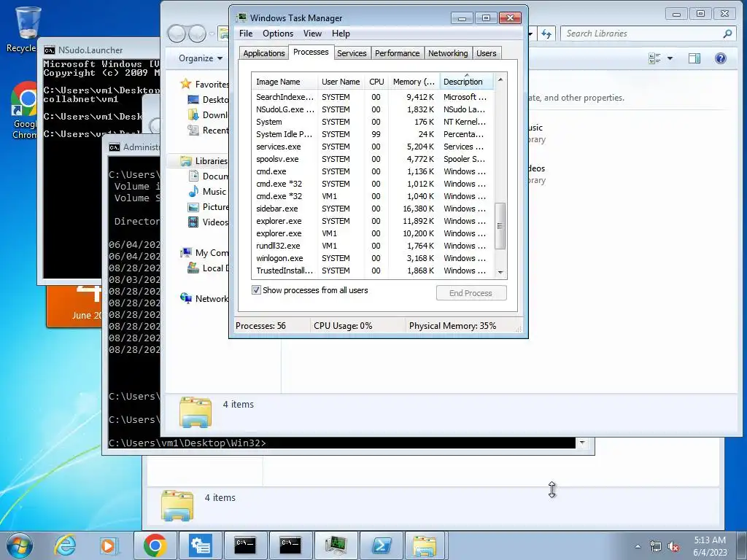Select the Task Manager taskbar icon
The image size is (747, 560).
tap(336, 545)
